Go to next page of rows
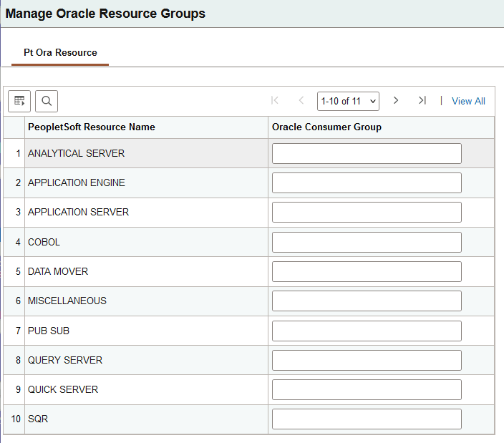 pyautogui.click(x=396, y=100)
